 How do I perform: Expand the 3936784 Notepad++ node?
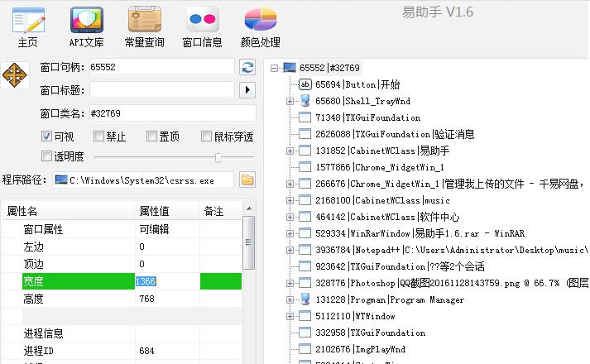pyautogui.click(x=290, y=250)
